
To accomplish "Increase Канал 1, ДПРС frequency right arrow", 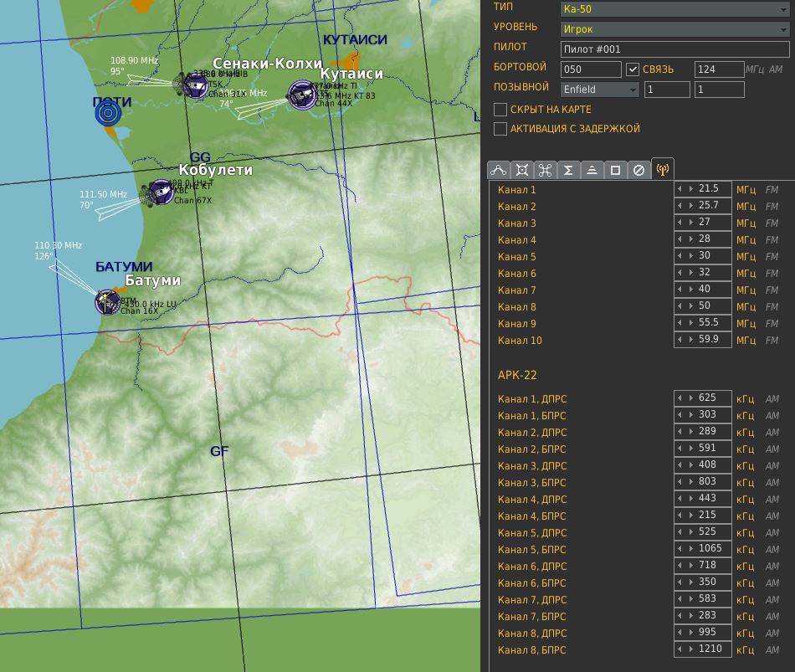I will [x=690, y=398].
